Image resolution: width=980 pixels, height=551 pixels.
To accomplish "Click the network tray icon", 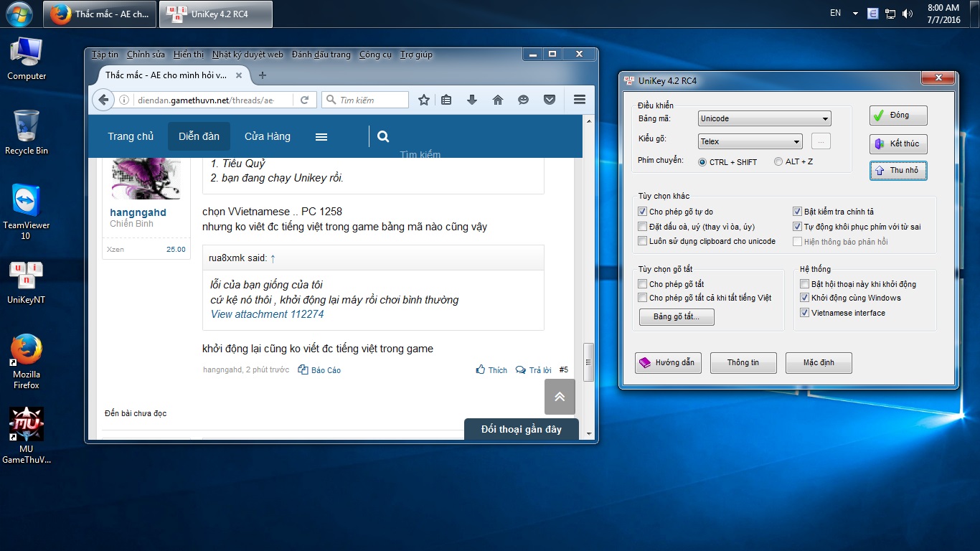I will [890, 13].
